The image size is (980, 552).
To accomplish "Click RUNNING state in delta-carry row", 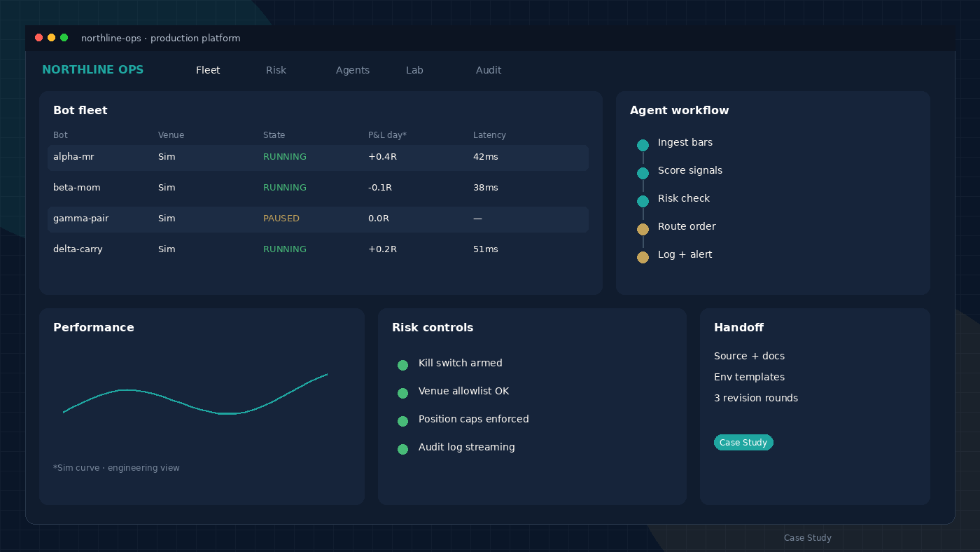I will [x=285, y=249].
